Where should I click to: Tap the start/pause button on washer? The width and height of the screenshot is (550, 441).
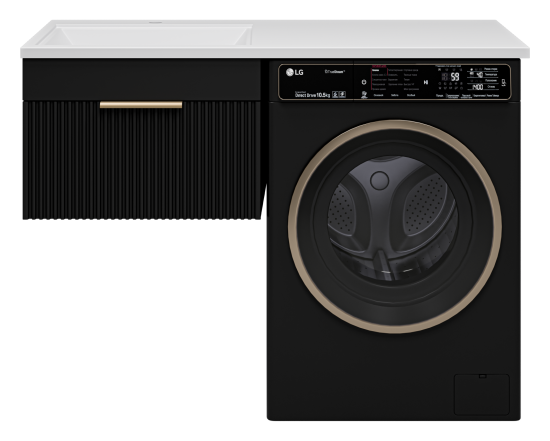click(426, 82)
